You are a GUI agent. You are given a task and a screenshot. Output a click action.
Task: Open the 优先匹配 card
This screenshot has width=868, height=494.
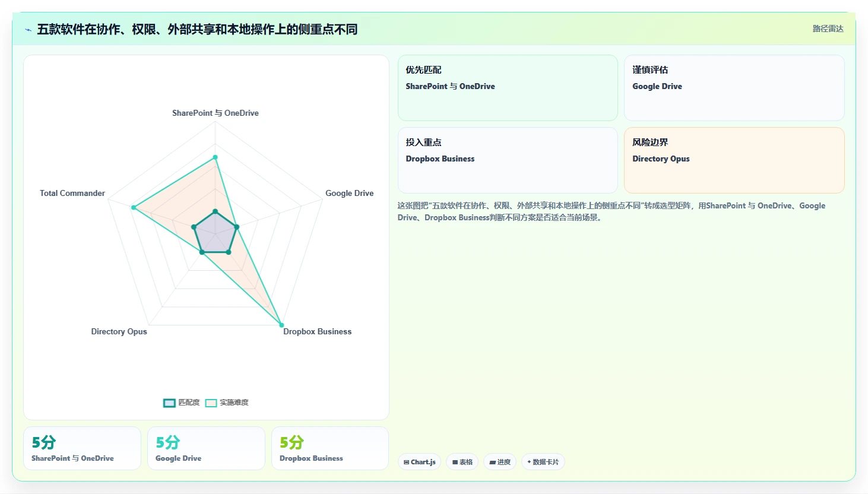508,88
